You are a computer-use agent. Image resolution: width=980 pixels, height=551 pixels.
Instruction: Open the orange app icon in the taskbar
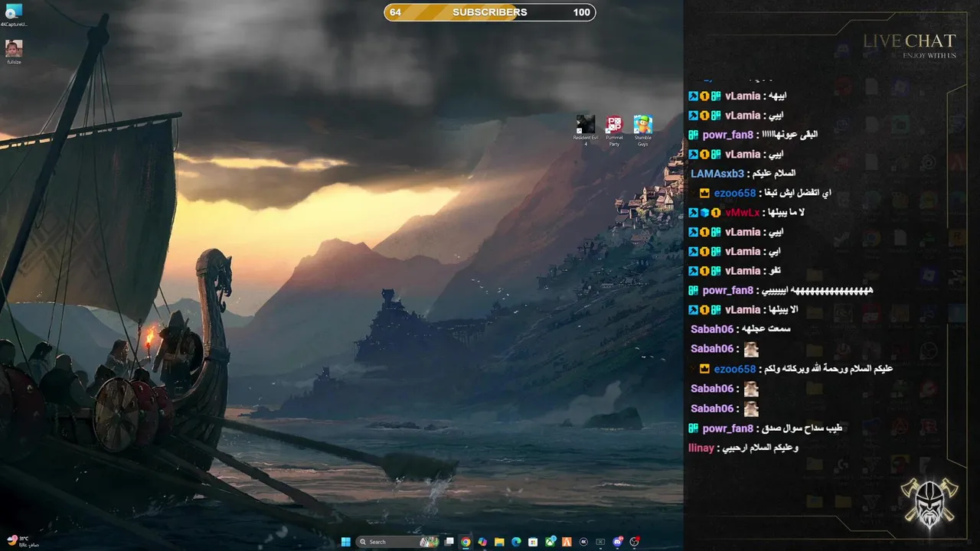(567, 542)
